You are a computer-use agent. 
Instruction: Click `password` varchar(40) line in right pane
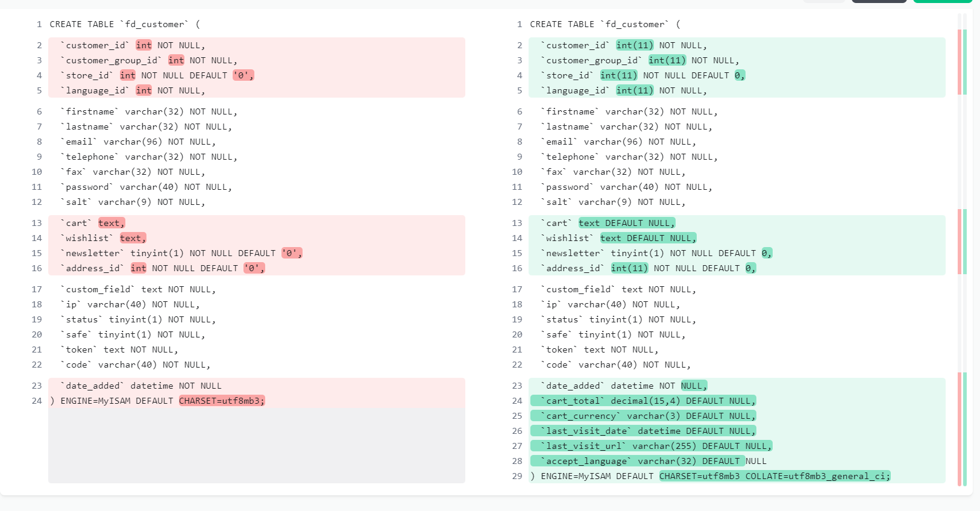point(627,187)
